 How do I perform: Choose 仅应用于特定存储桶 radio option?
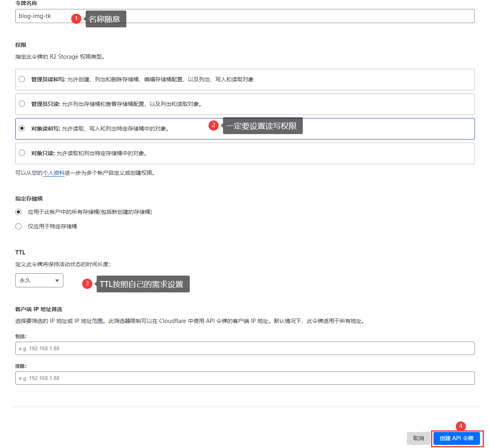pos(18,226)
